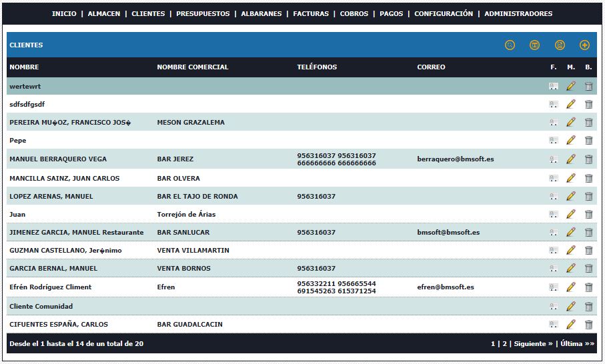The height and width of the screenshot is (364, 605).
Task: Delete the wertewrt client using trash icon
Action: [588, 86]
